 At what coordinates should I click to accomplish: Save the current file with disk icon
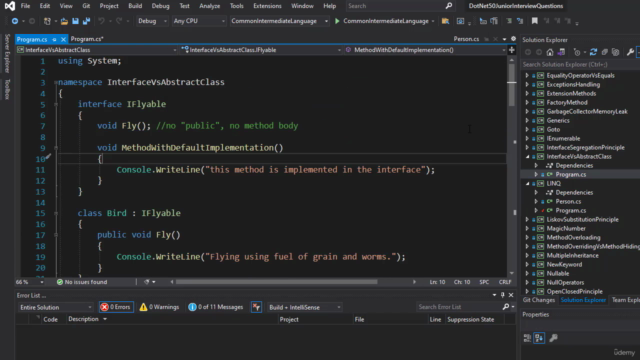click(75, 21)
